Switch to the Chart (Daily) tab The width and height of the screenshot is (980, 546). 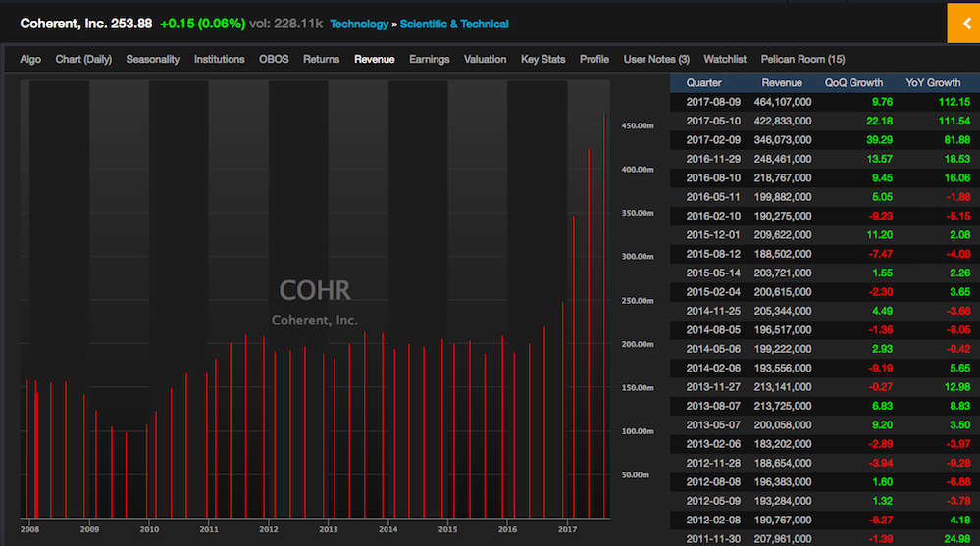pos(83,60)
